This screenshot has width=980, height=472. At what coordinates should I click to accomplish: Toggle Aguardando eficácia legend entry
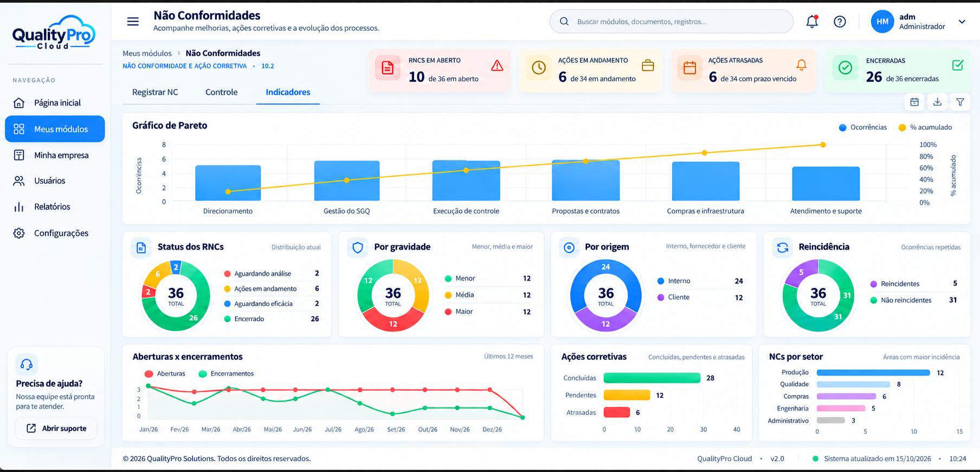(x=272, y=304)
